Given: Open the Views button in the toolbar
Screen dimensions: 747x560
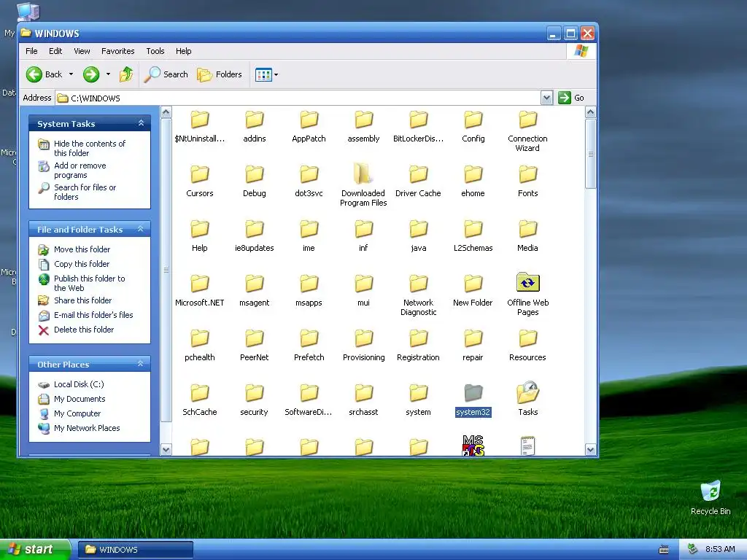Looking at the screenshot, I should (263, 75).
